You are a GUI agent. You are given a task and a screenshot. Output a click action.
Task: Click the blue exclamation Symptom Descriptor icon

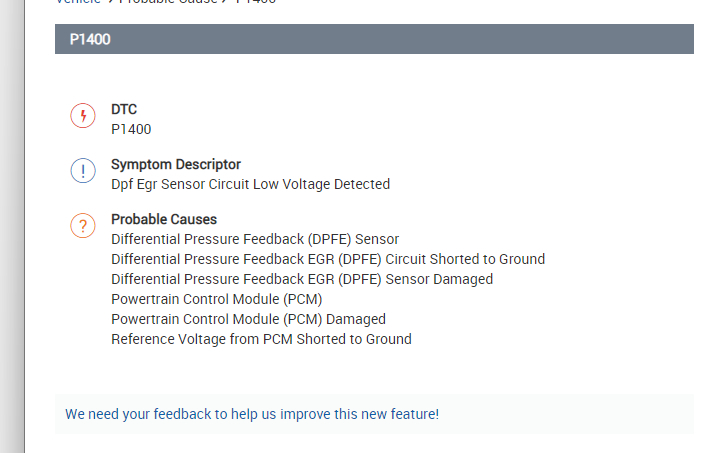(x=83, y=171)
